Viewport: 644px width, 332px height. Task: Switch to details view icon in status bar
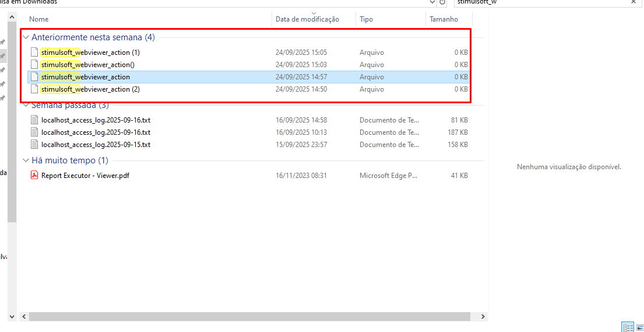[628, 327]
